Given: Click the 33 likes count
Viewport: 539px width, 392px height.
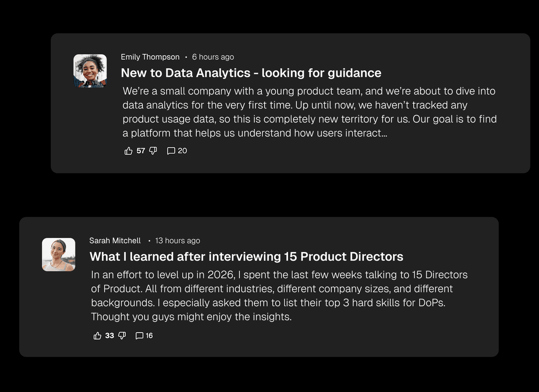Looking at the screenshot, I should click(110, 335).
